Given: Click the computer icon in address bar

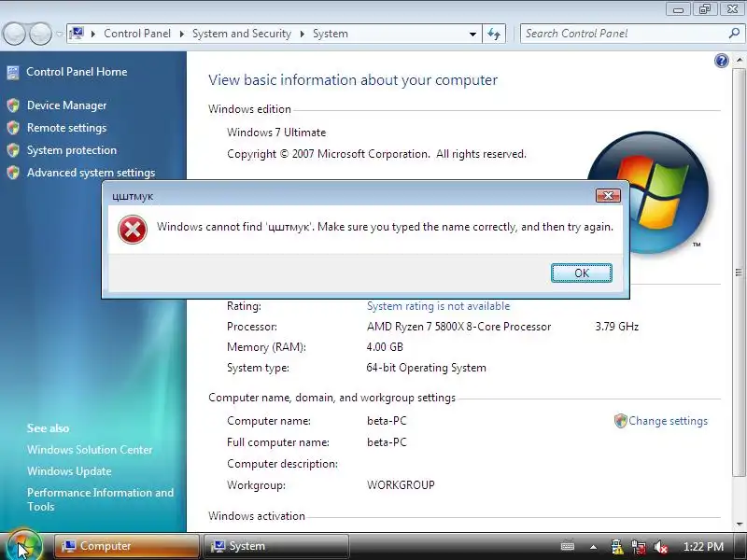Looking at the screenshot, I should pos(77,34).
